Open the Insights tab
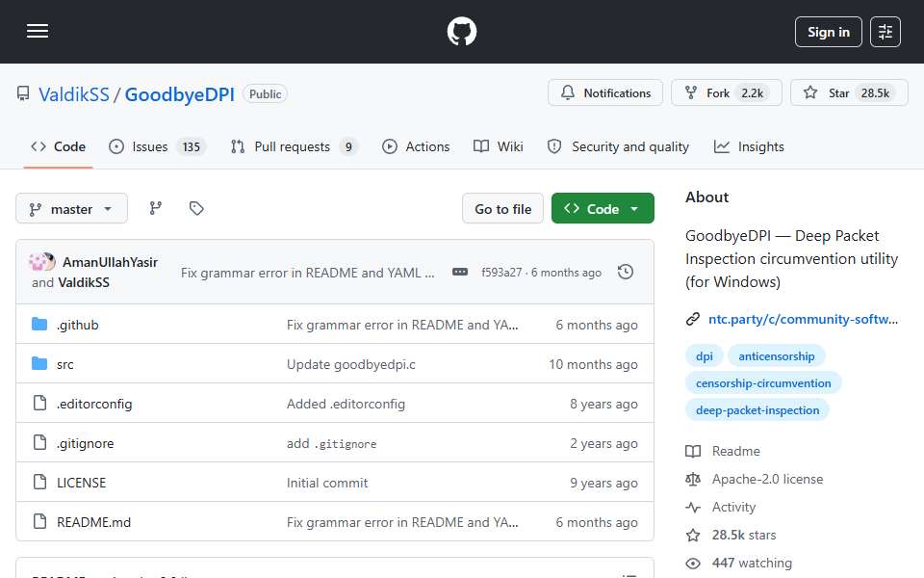This screenshot has width=924, height=578. coord(749,146)
